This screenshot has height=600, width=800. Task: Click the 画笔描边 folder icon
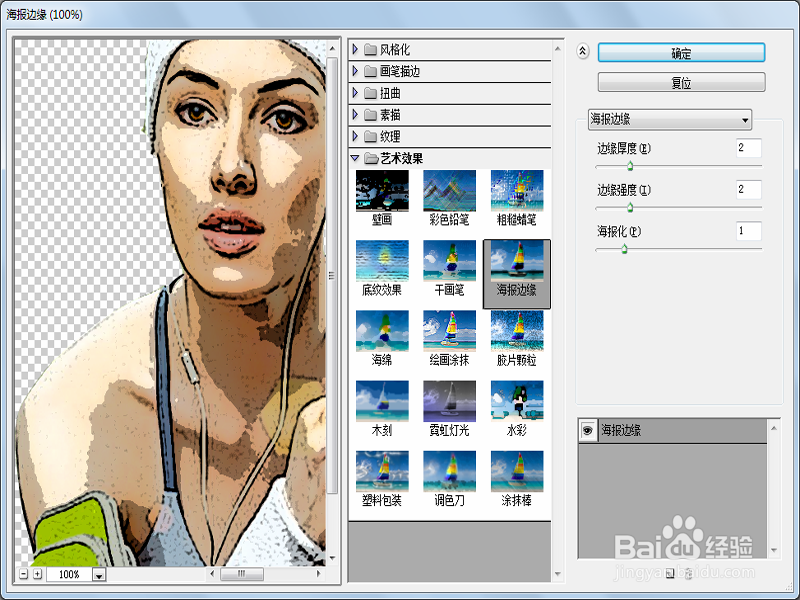pyautogui.click(x=370, y=71)
